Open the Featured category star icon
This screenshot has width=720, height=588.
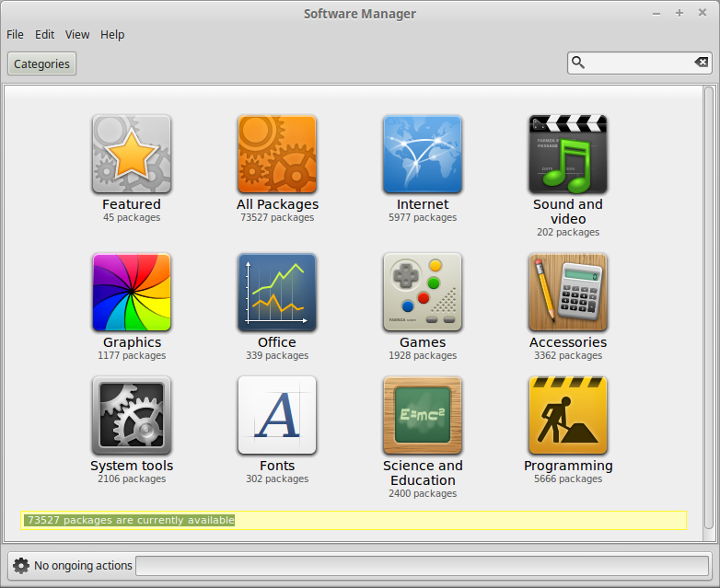pos(132,154)
